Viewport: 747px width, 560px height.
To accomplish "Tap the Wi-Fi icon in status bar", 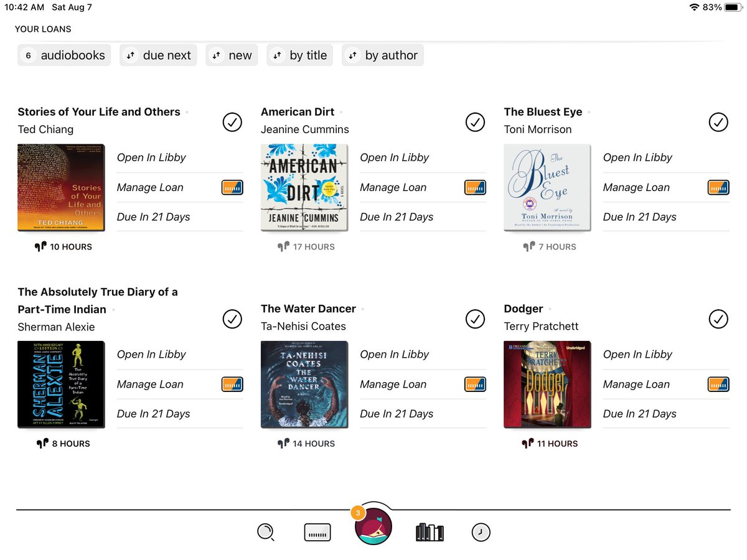I will pos(694,7).
